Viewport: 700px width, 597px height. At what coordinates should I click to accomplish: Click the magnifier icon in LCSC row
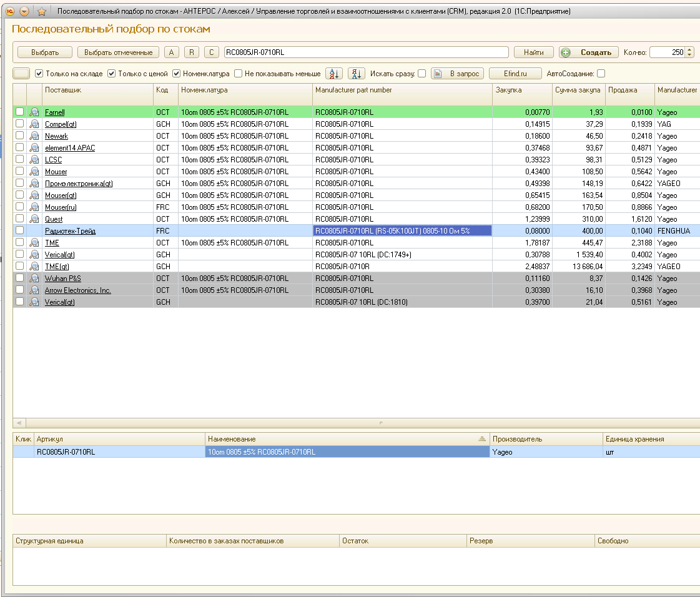pos(34,160)
